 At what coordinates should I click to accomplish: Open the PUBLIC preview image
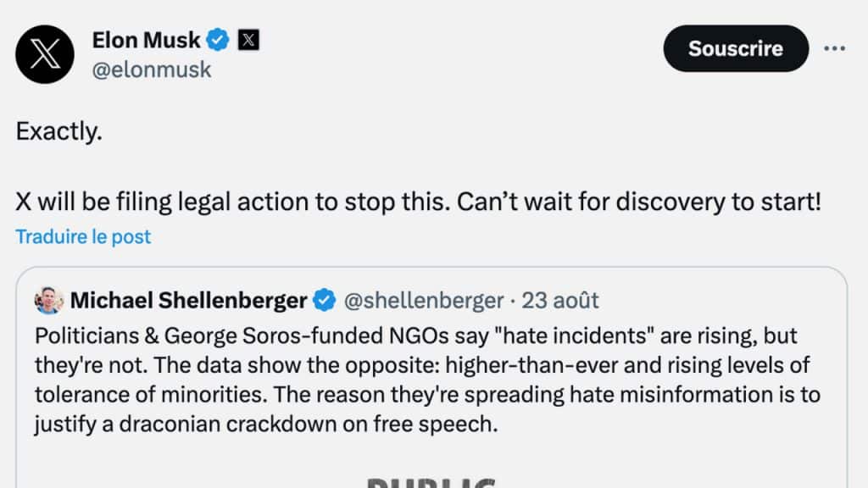(432, 480)
